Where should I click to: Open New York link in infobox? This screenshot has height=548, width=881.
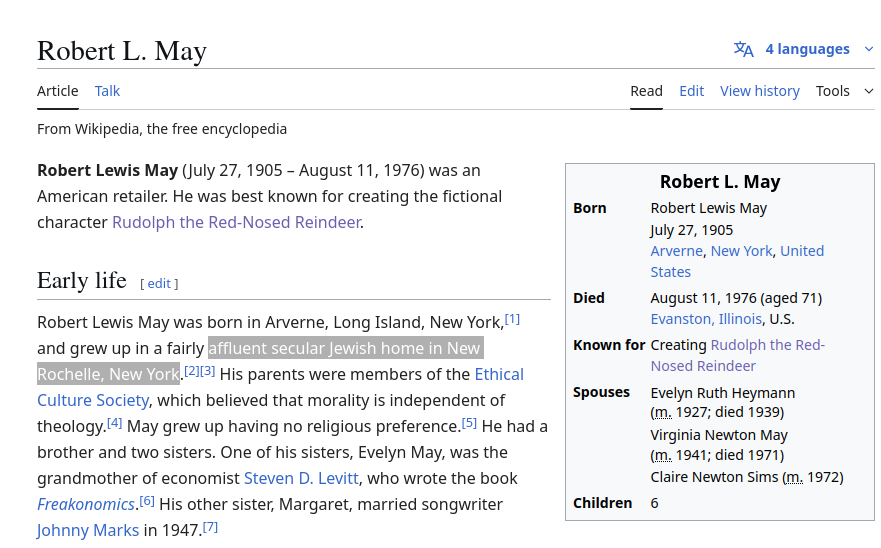point(741,251)
